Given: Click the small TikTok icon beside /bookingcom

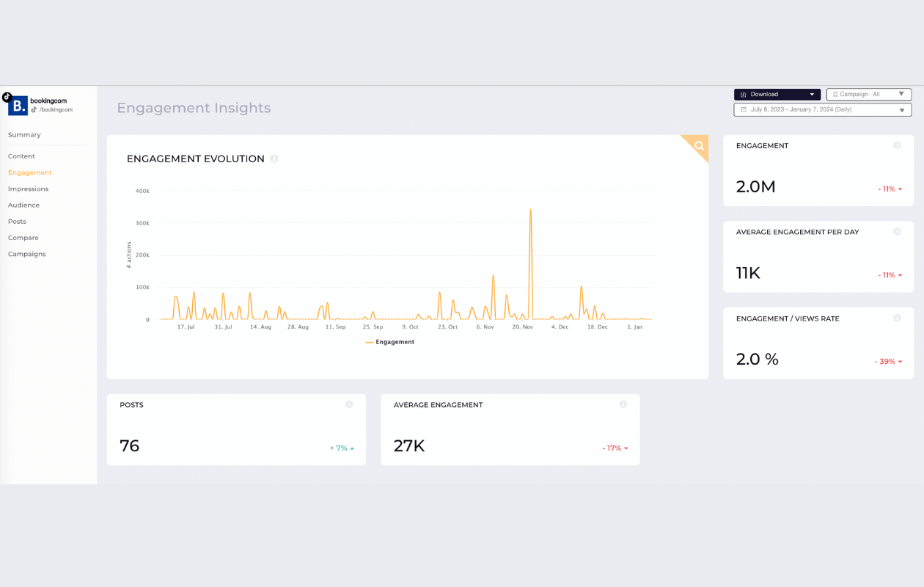Looking at the screenshot, I should tap(34, 109).
